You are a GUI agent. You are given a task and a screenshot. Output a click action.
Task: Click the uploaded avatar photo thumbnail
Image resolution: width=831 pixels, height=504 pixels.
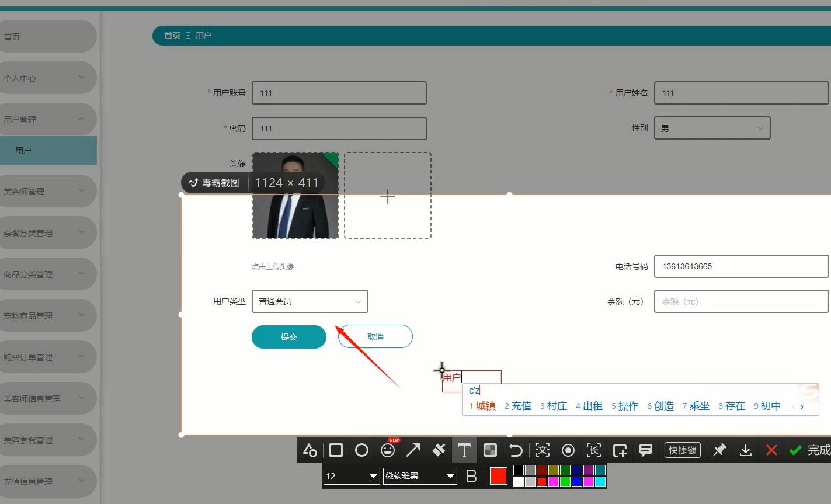pyautogui.click(x=295, y=196)
